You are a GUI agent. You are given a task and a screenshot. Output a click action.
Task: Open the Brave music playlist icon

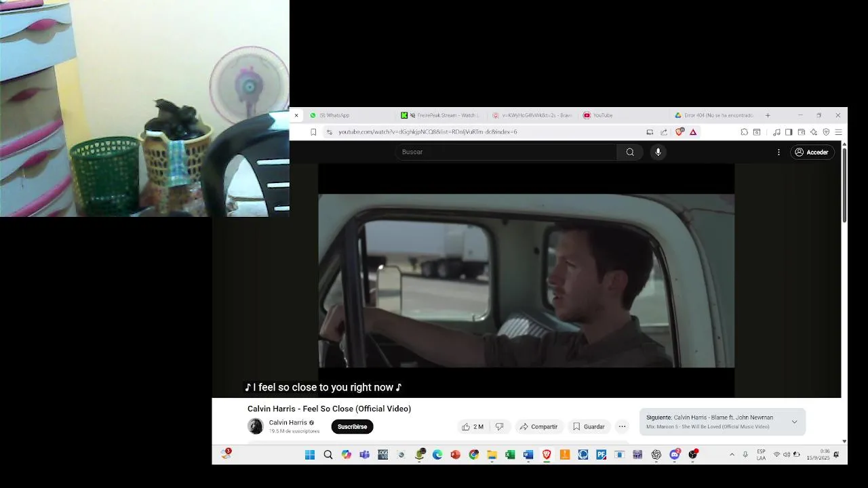click(x=776, y=132)
